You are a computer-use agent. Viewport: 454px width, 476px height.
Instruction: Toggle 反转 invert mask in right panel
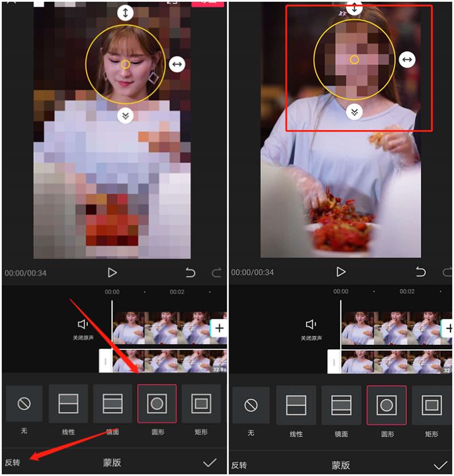click(x=239, y=465)
